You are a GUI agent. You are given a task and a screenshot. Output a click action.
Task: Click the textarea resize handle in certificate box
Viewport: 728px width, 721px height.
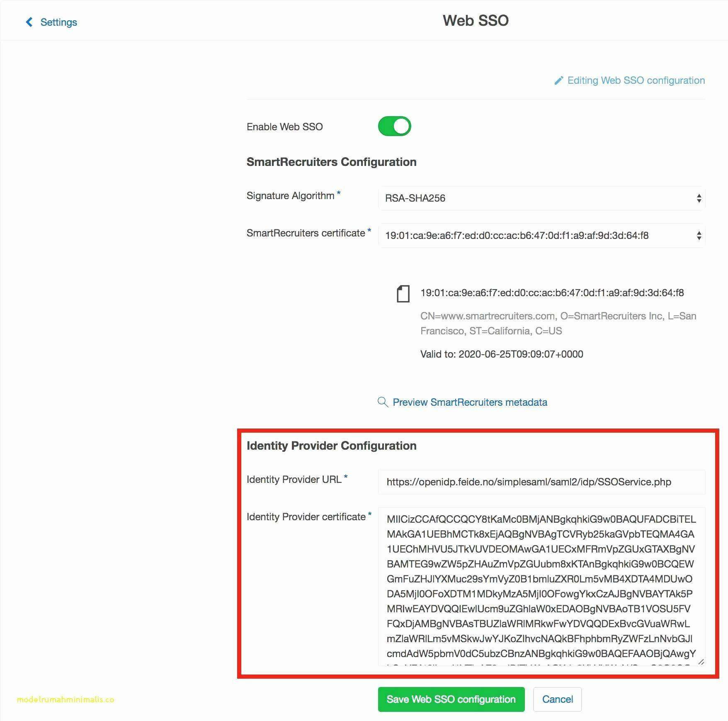pos(701,662)
